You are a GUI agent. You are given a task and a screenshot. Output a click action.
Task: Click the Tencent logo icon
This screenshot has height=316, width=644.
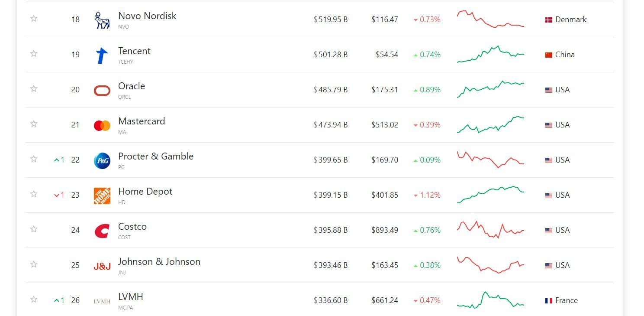coord(102,55)
